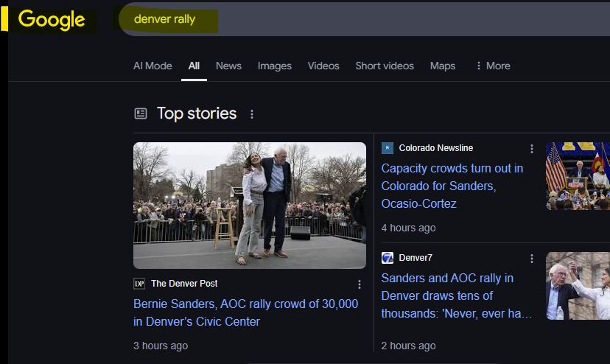The height and width of the screenshot is (364, 610).
Task: Open the Images tab
Action: click(x=274, y=66)
